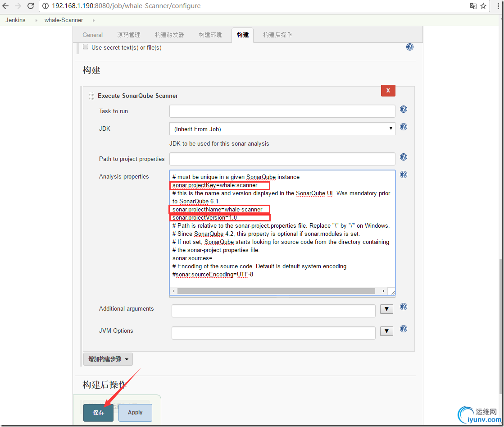Screen dimensions: 504x427
Task: Focus the Additional arguments input field
Action: pyautogui.click(x=273, y=311)
